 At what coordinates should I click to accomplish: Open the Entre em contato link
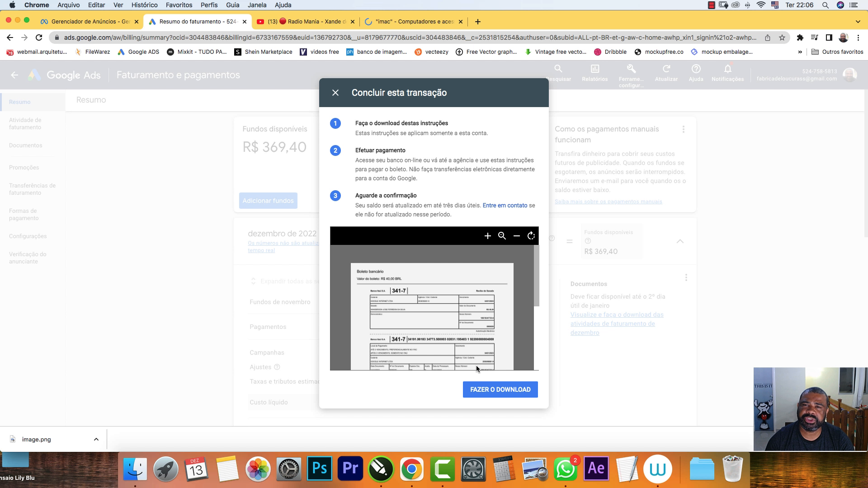click(x=505, y=205)
